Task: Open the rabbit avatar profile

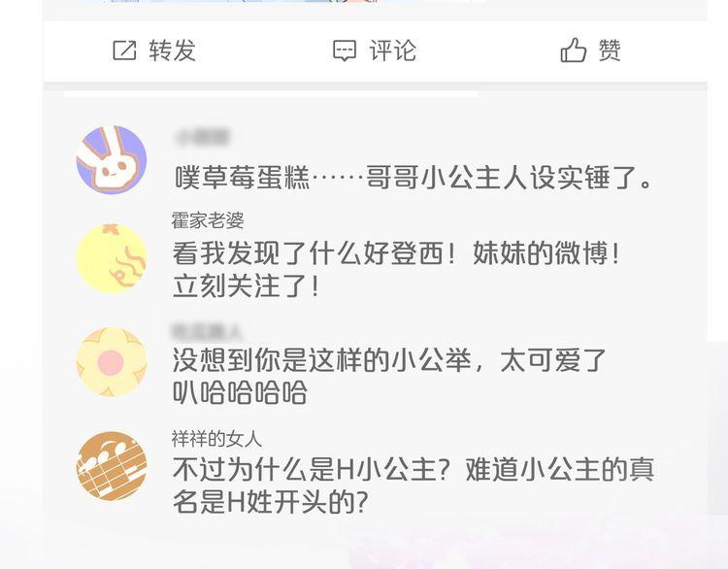Action: (112, 160)
